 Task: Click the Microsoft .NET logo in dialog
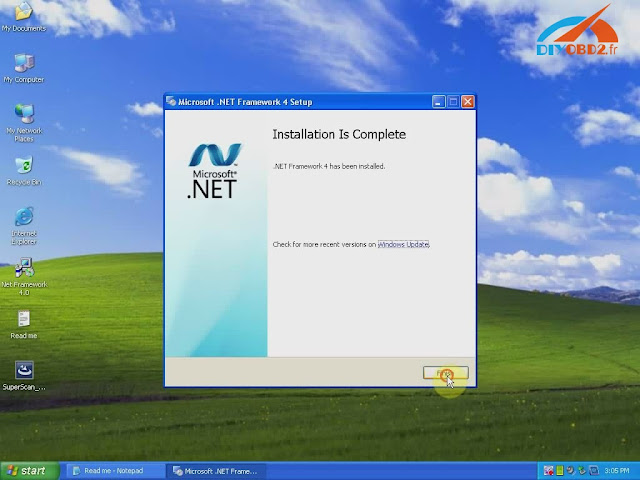click(215, 171)
